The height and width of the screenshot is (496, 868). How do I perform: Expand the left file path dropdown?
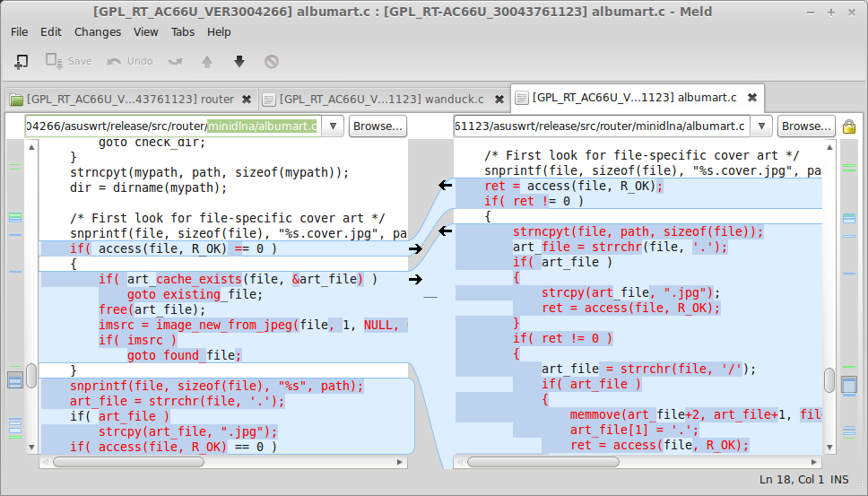tap(333, 126)
